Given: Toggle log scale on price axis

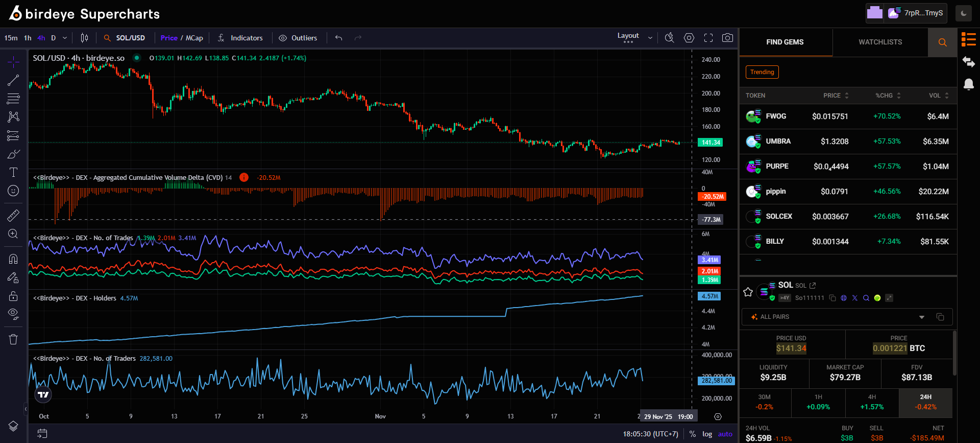Looking at the screenshot, I should pyautogui.click(x=707, y=434).
